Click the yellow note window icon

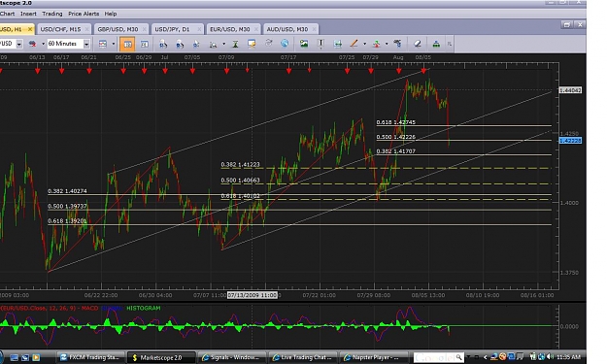[x=252, y=44]
